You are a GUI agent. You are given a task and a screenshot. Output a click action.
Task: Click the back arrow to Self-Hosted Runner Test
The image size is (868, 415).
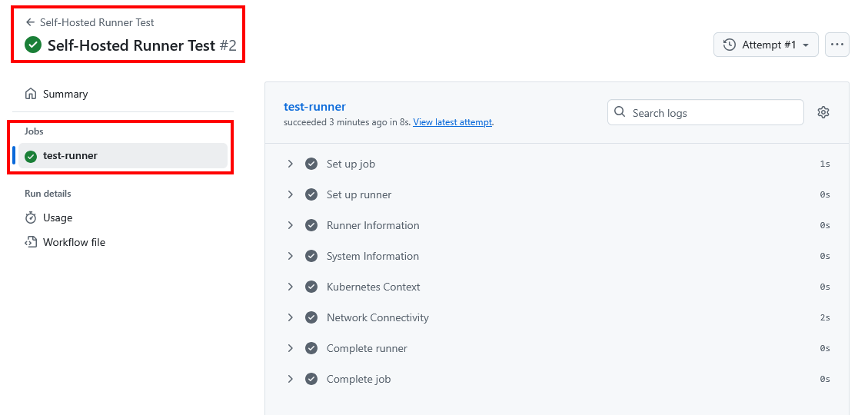(x=30, y=22)
